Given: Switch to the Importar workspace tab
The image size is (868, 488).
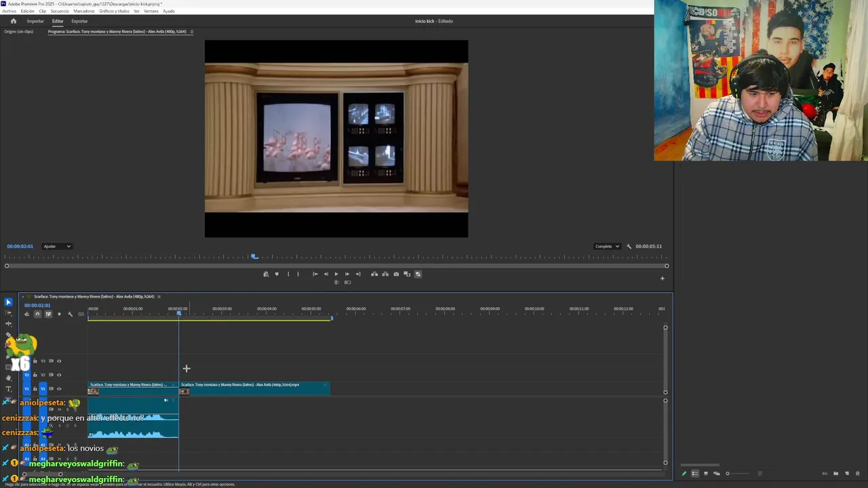Looking at the screenshot, I should click(35, 21).
